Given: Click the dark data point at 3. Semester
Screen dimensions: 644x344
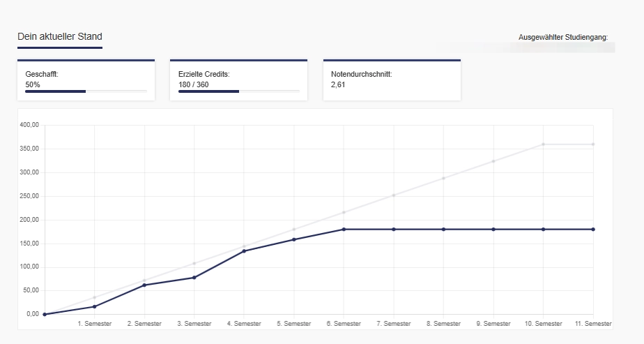Looking at the screenshot, I should (x=194, y=278).
